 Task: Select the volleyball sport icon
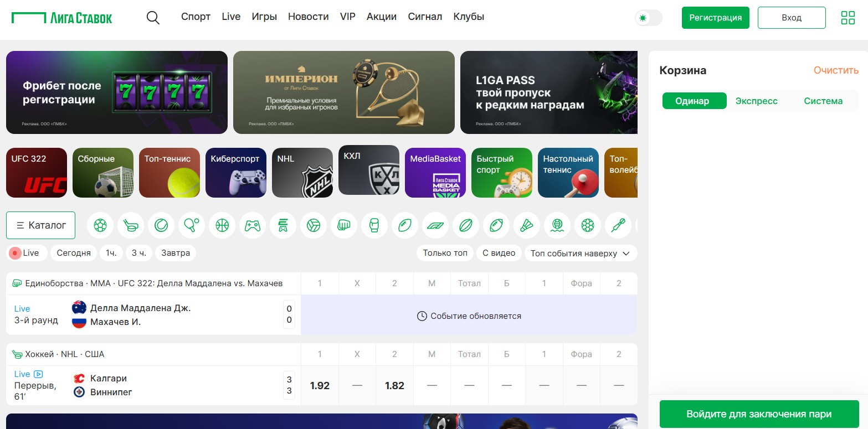(314, 225)
